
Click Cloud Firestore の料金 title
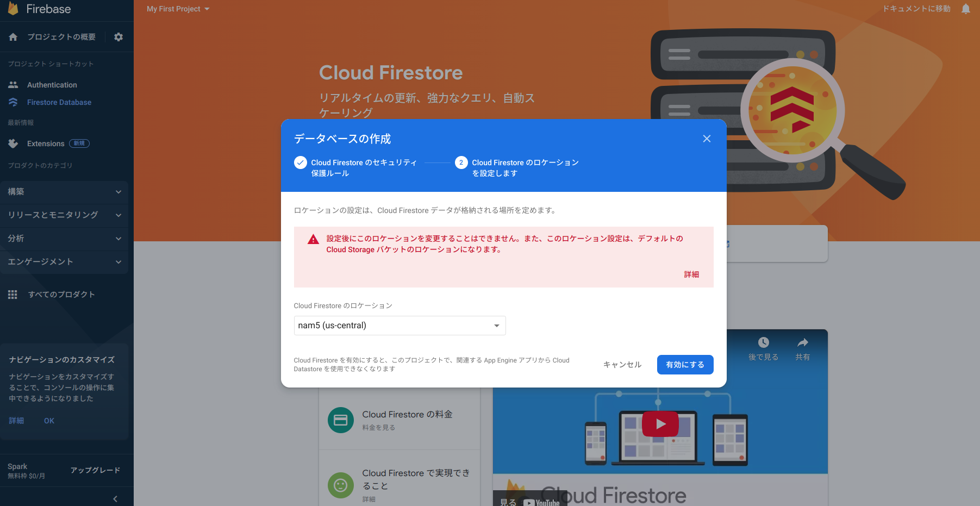(408, 415)
